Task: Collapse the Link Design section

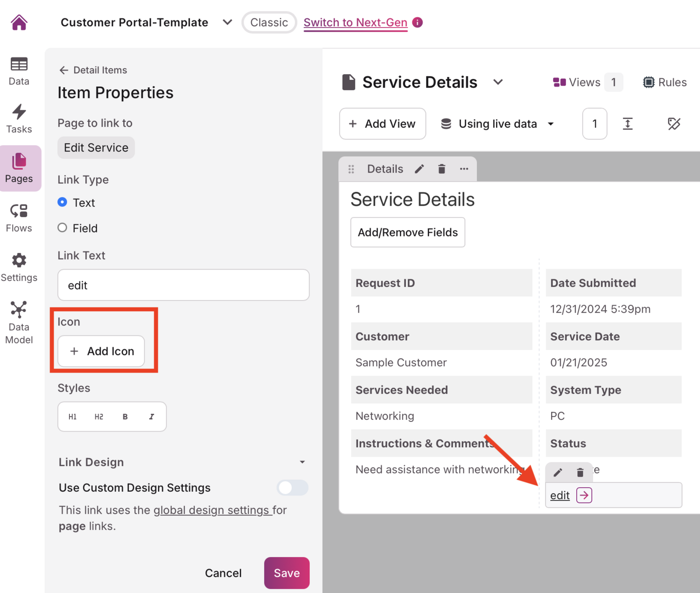Action: pos(302,462)
